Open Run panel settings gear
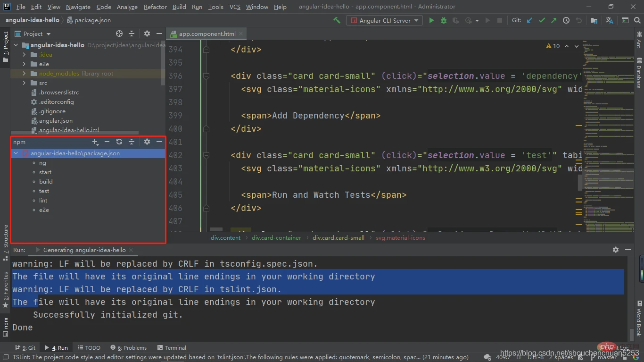Viewport: 644px width, 362px height. tap(615, 250)
